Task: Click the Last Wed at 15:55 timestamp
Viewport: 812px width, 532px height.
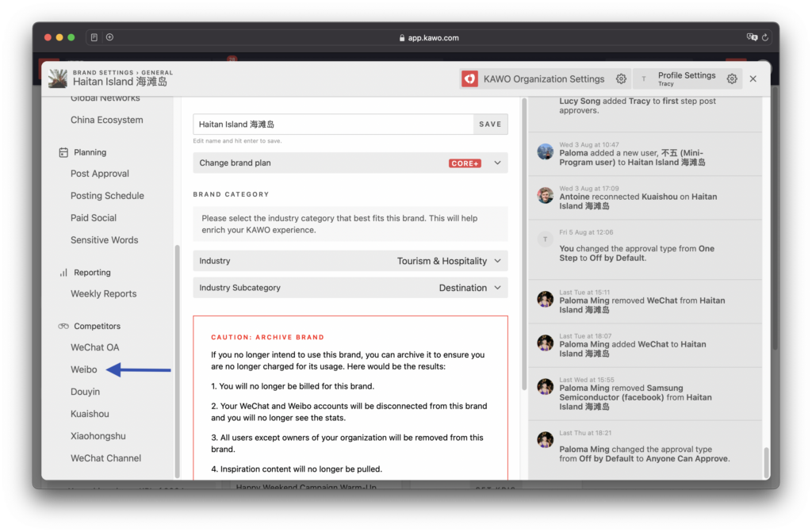Action: [587, 380]
